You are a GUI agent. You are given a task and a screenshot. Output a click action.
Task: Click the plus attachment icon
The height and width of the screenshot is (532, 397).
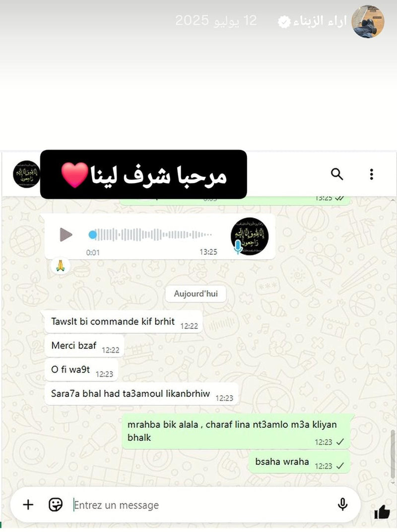(28, 505)
